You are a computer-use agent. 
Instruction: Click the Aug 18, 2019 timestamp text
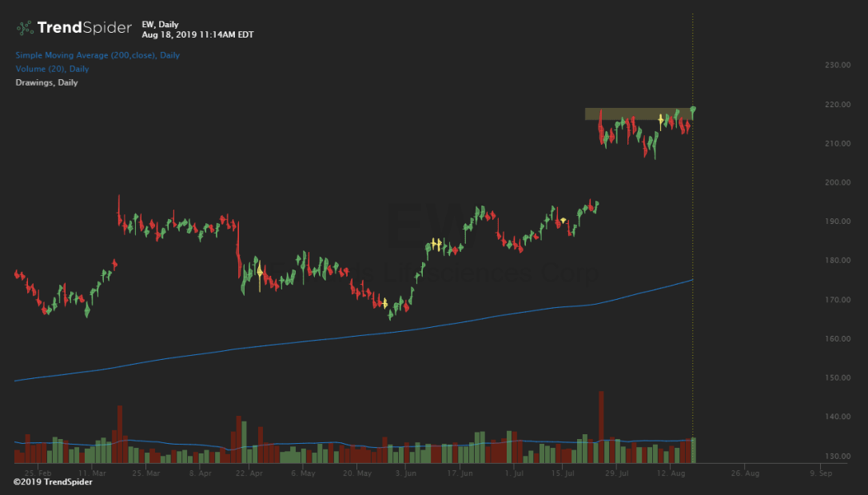click(197, 35)
